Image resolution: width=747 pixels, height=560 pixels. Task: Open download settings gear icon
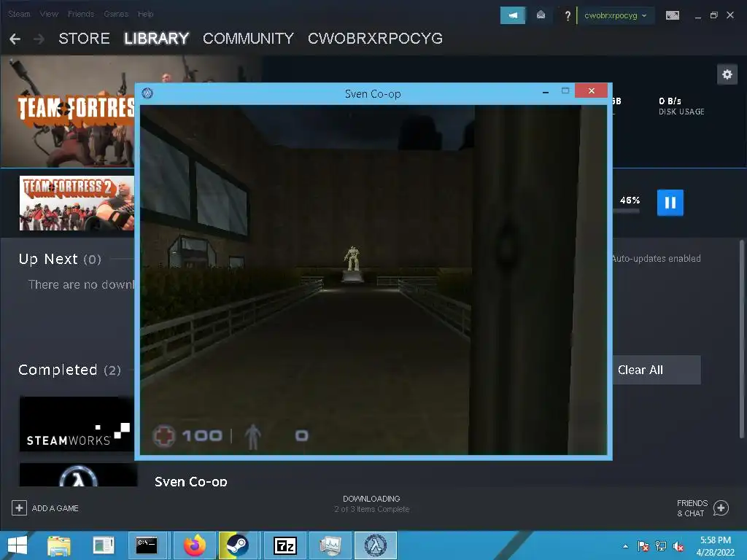[x=727, y=75]
